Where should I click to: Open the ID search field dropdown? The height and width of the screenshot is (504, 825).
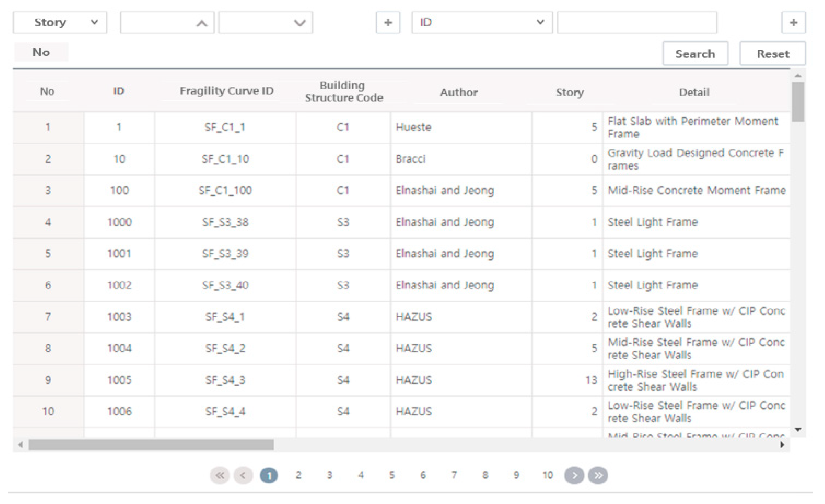(482, 23)
